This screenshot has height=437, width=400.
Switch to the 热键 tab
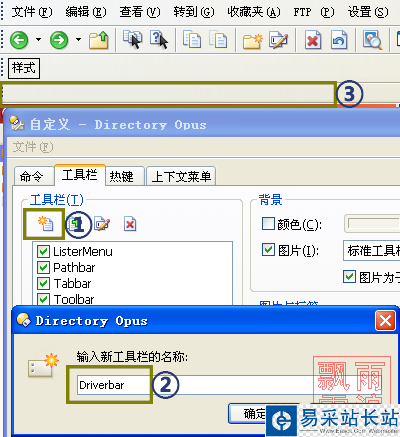point(125,176)
